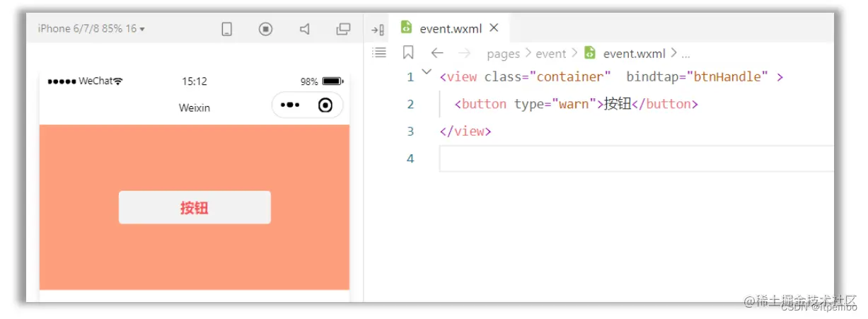Viewport: 868px width, 319px height.
Task: Click the event.wxml tab file icon
Action: 406,28
